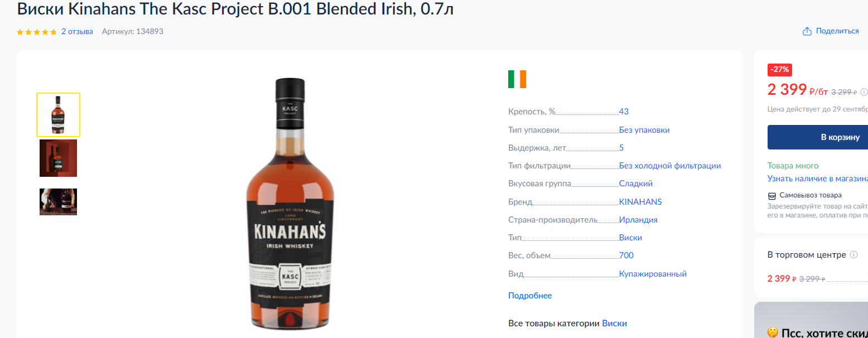Select the red box packaging thumbnail
868x338 pixels.
pyautogui.click(x=59, y=158)
